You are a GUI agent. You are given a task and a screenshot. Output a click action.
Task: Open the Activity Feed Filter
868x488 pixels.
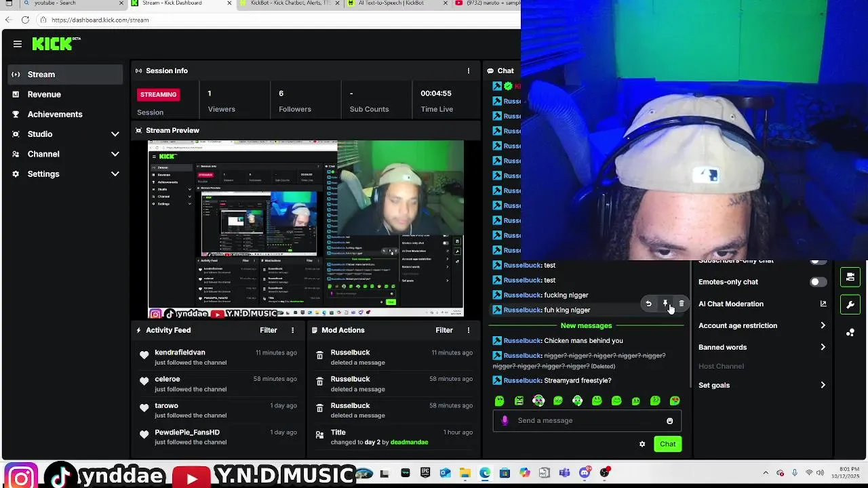(x=269, y=330)
